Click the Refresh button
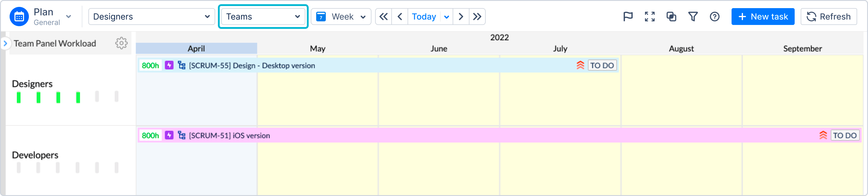Screen dimensions: 868x196 click(x=828, y=17)
